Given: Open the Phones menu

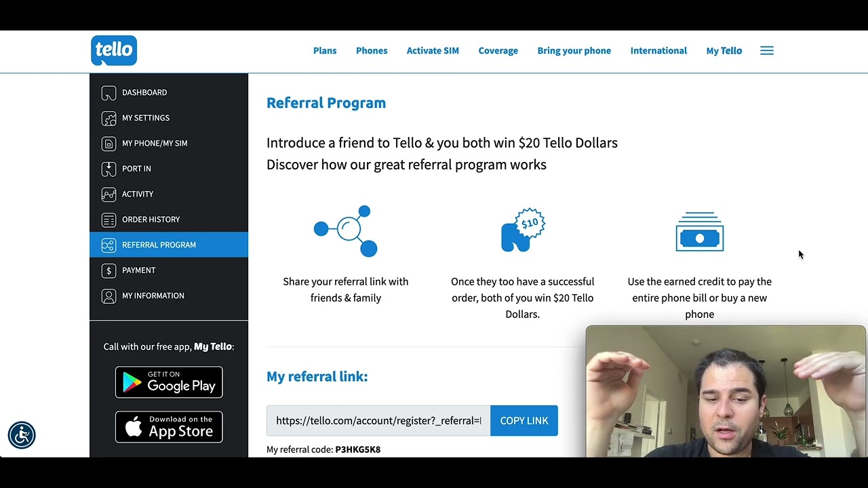Looking at the screenshot, I should (372, 51).
